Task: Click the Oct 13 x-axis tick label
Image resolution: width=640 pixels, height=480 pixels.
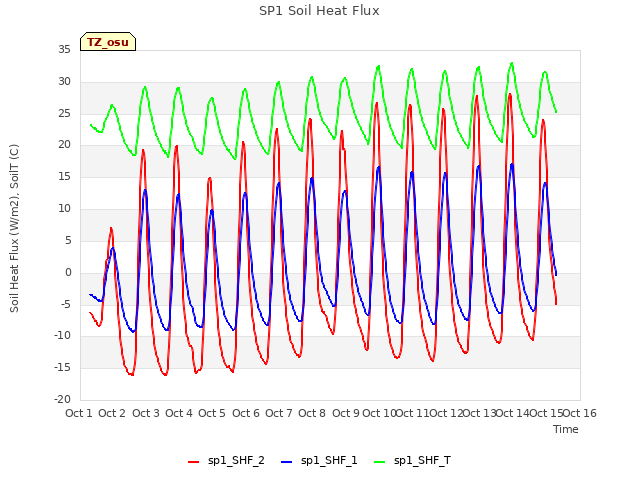Action: click(x=480, y=413)
